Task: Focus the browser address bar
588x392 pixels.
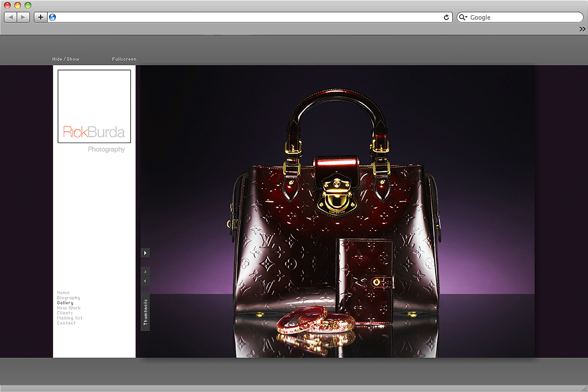Action: pyautogui.click(x=250, y=17)
